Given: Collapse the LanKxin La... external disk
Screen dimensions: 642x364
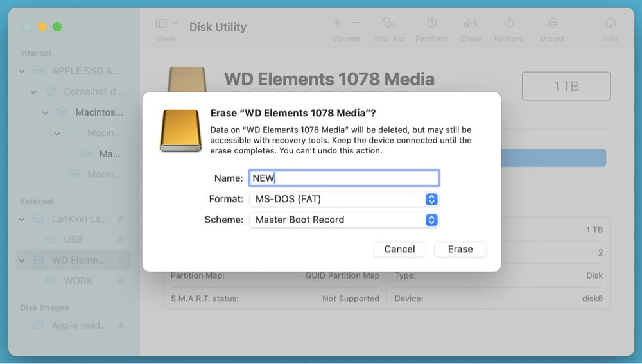Looking at the screenshot, I should [x=22, y=219].
